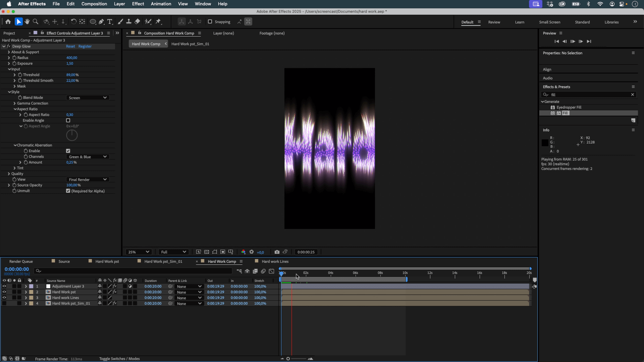Click the Reset link for Deep Glow
This screenshot has width=644, height=362.
click(70, 46)
